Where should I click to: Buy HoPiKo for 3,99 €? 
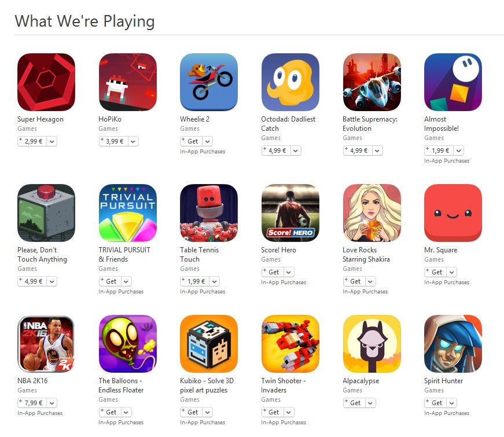click(113, 141)
